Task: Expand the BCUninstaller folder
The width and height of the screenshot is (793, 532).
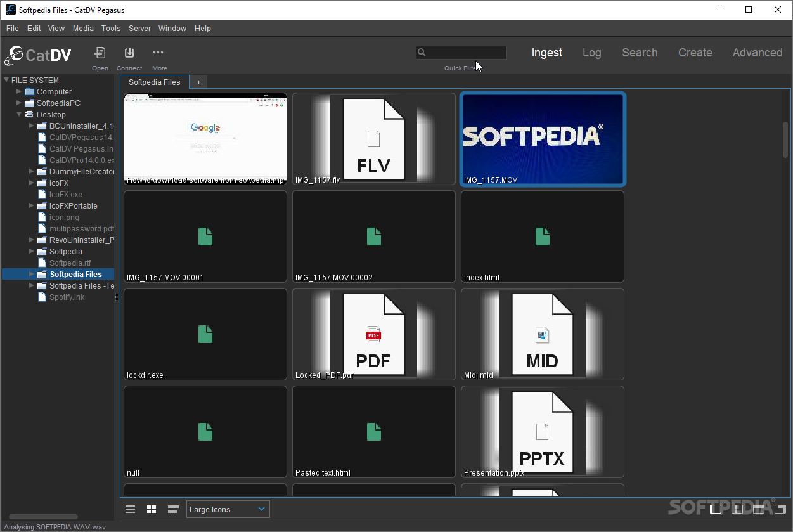Action: point(32,126)
